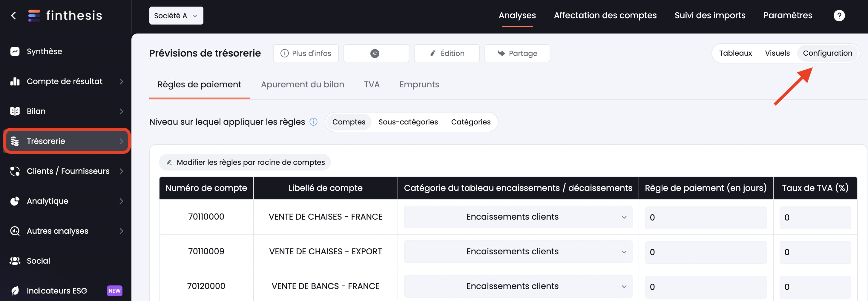Screen dimensions: 868x301
Task: Click the Trésorerie coins icon
Action: click(15, 141)
